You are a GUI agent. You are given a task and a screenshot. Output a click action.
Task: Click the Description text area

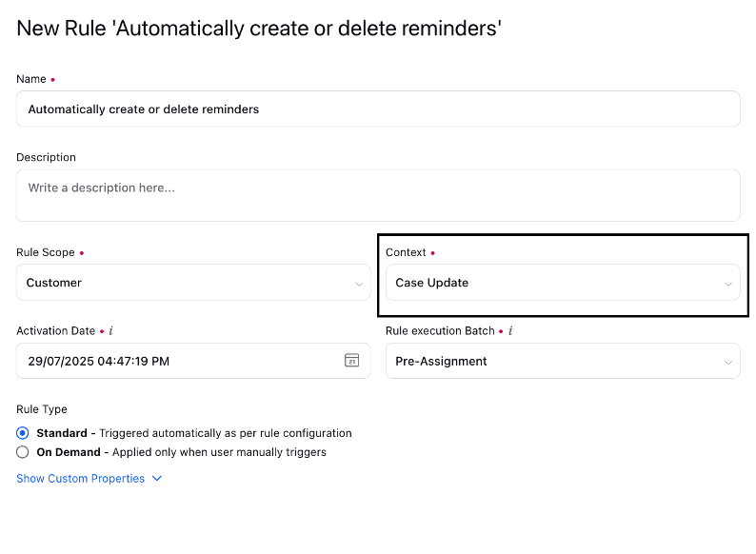[x=378, y=195]
